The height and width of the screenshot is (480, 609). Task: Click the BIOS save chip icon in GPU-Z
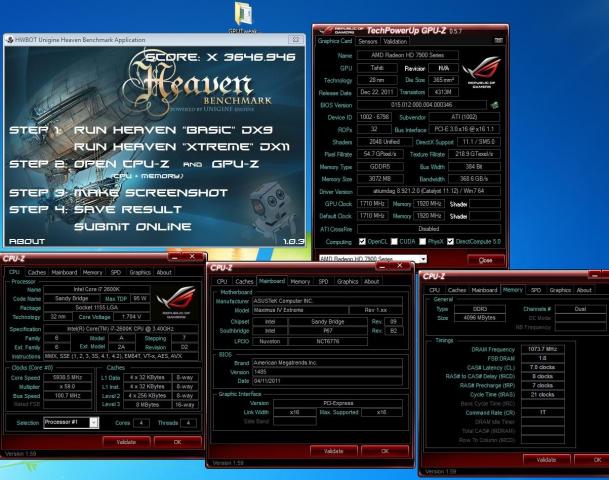point(494,105)
